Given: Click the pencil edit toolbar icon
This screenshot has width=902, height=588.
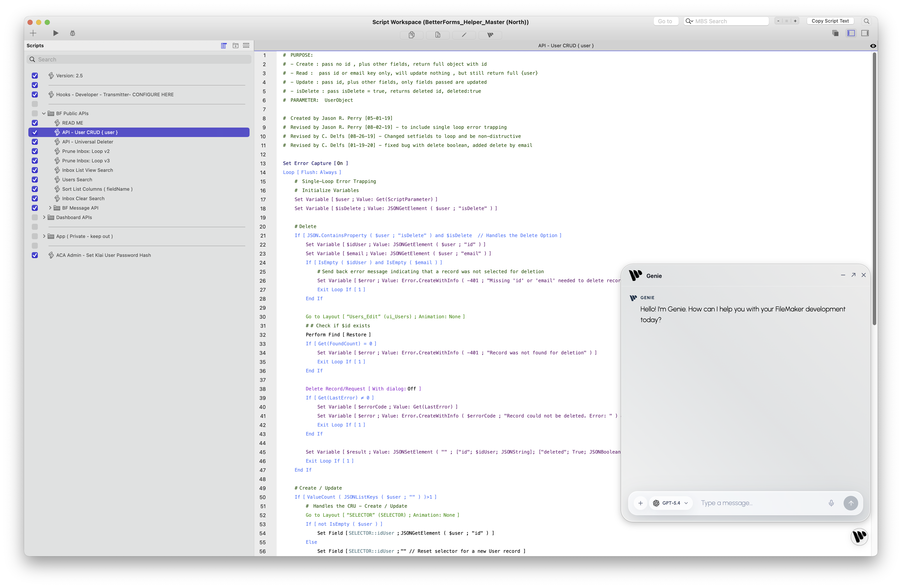Looking at the screenshot, I should (x=464, y=35).
